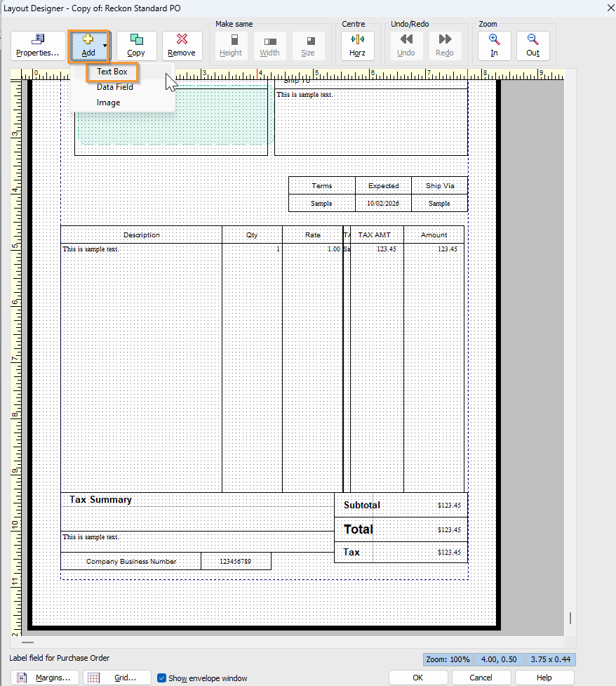The width and height of the screenshot is (616, 686).
Task: Undo the last layout change
Action: (x=406, y=46)
